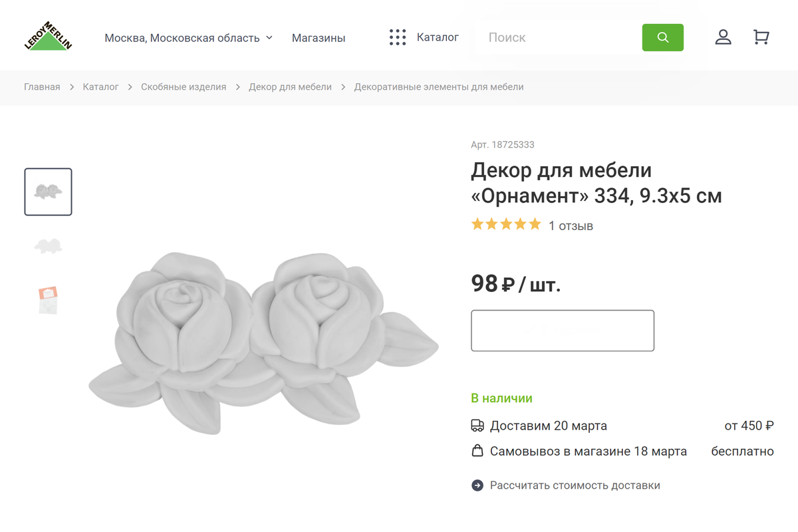Screen dimensions: 798x532
Task: Click the pickup bag icon
Action: click(x=477, y=451)
